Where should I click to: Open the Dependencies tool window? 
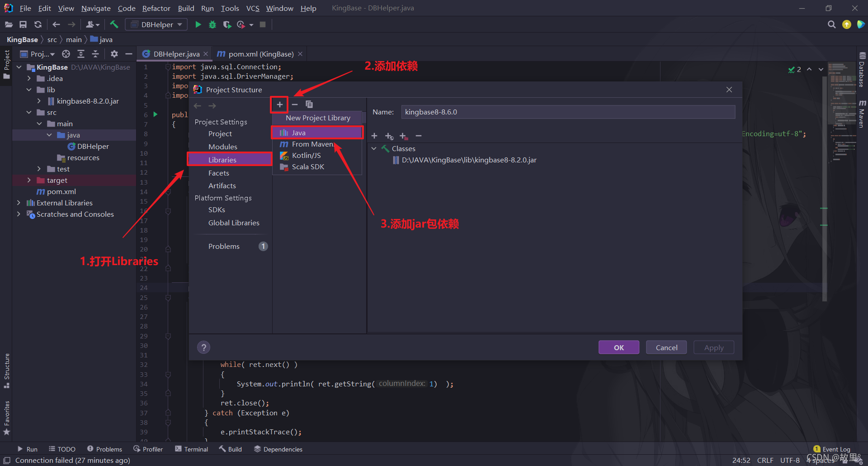tap(278, 449)
